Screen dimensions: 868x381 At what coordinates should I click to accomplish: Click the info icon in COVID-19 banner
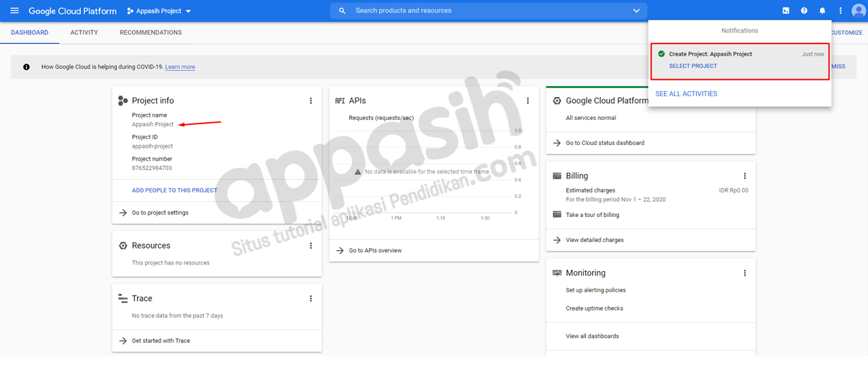(26, 67)
